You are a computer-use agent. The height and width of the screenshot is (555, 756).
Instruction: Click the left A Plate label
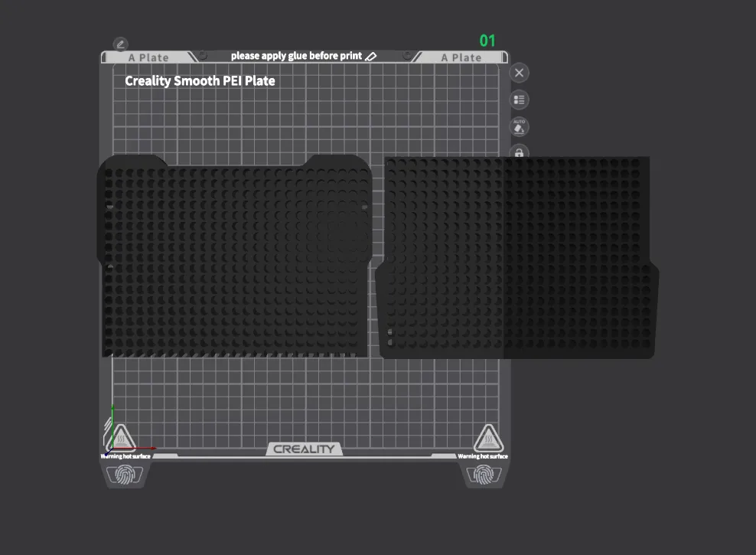pos(148,57)
